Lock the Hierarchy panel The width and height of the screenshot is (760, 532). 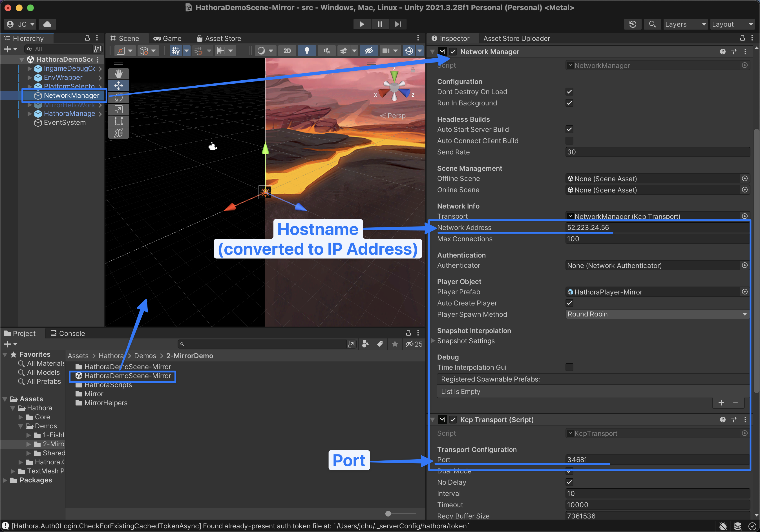tap(87, 38)
